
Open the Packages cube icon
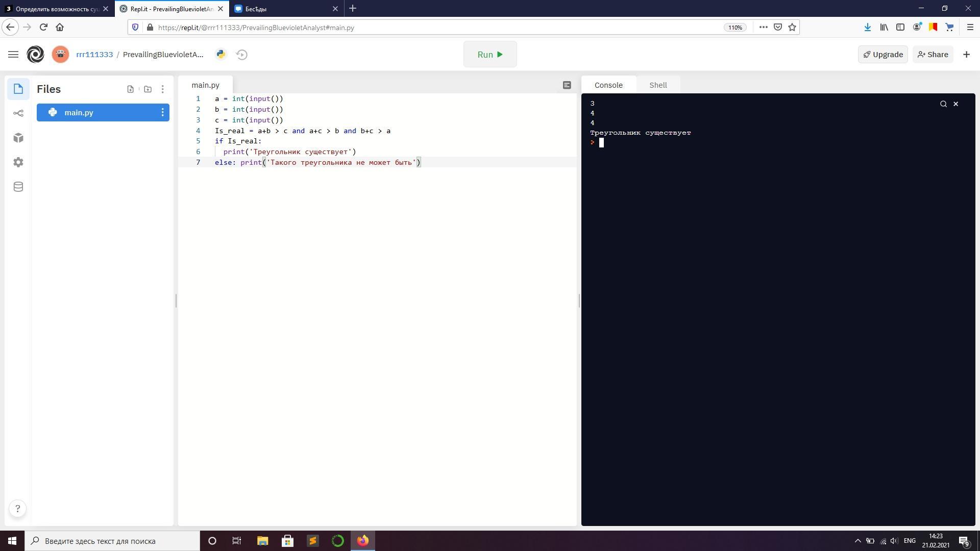coord(18,138)
